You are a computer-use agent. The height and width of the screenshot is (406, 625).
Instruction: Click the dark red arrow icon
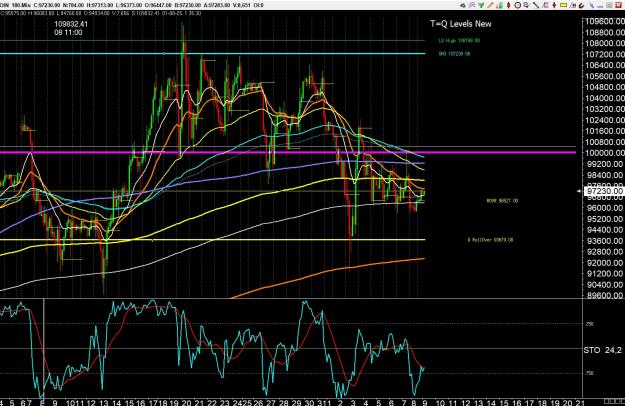click(x=554, y=5)
